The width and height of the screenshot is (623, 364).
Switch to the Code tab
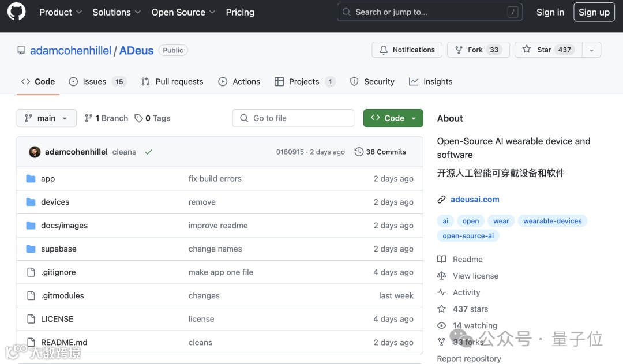(37, 81)
